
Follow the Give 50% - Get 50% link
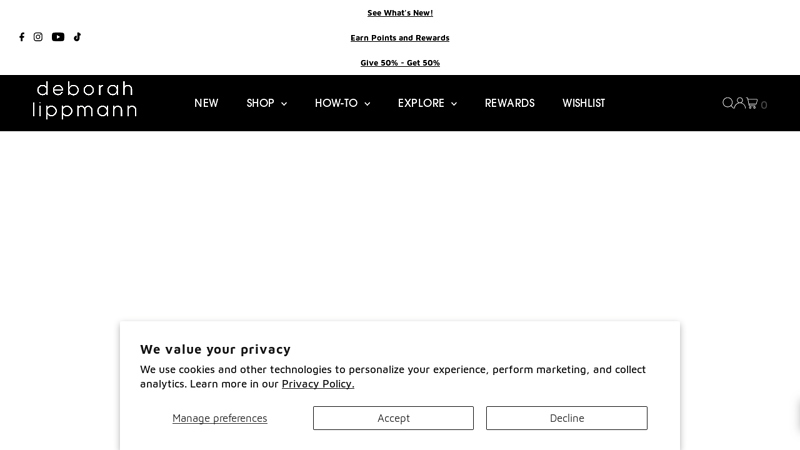[400, 63]
